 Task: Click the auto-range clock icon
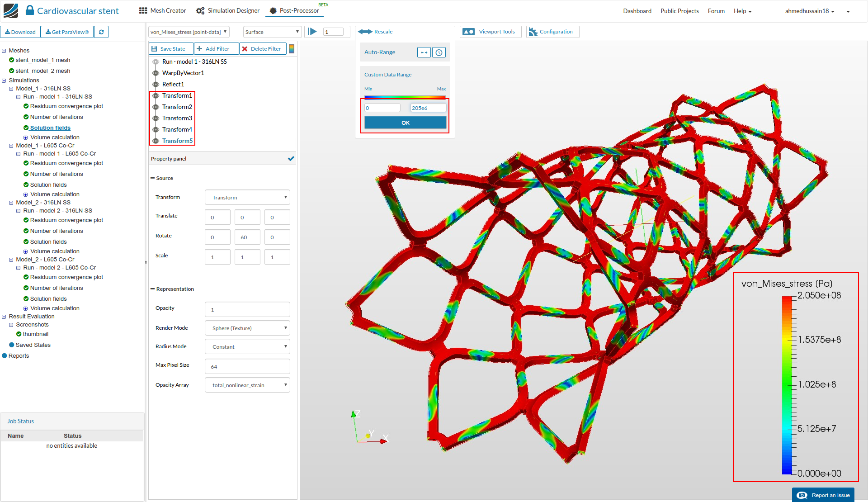(439, 52)
